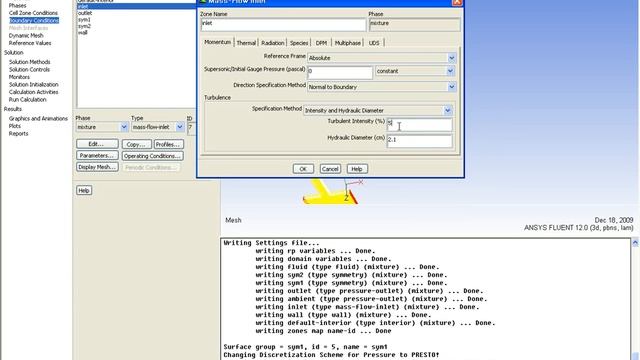Switch to the Species tab
Screen dimensions: 640x360
[299, 43]
